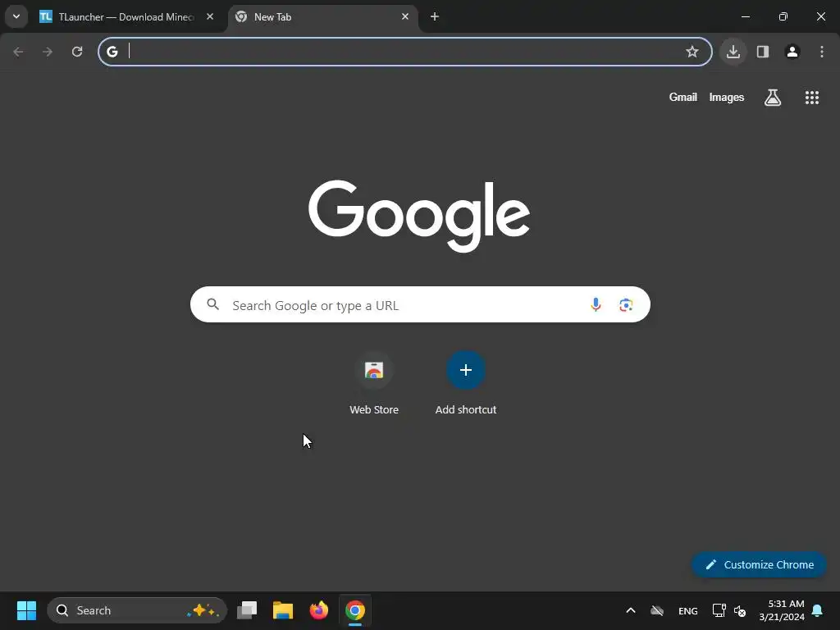The height and width of the screenshot is (630, 840).
Task: Bookmark this tab with the star icon
Action: tap(692, 52)
